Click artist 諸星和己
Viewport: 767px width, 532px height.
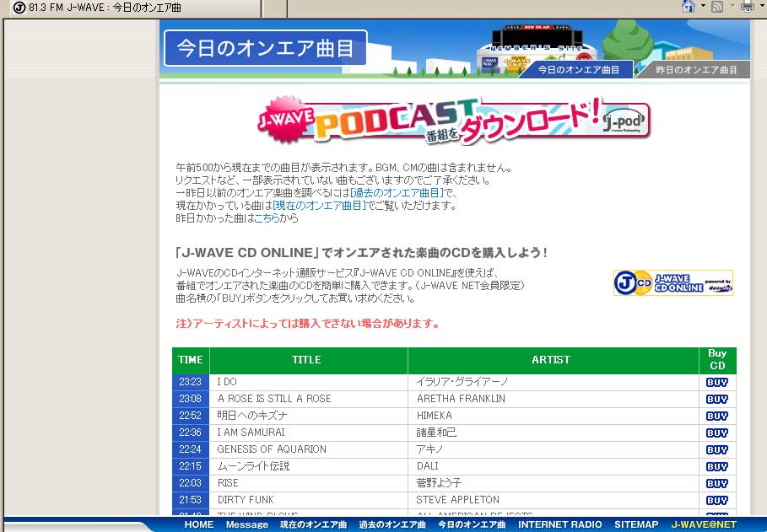(436, 433)
